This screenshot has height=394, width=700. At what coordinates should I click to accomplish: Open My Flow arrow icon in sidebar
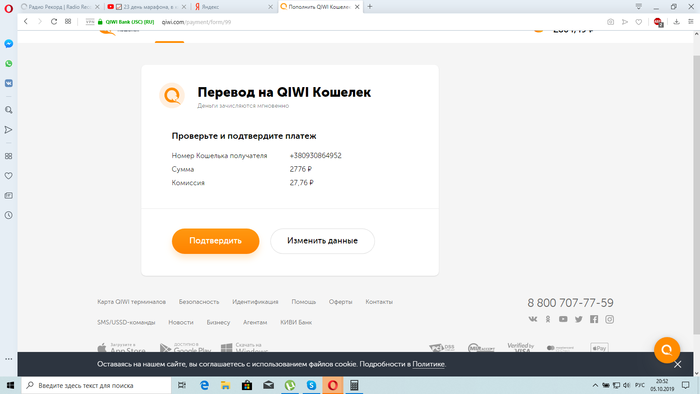click(x=8, y=130)
